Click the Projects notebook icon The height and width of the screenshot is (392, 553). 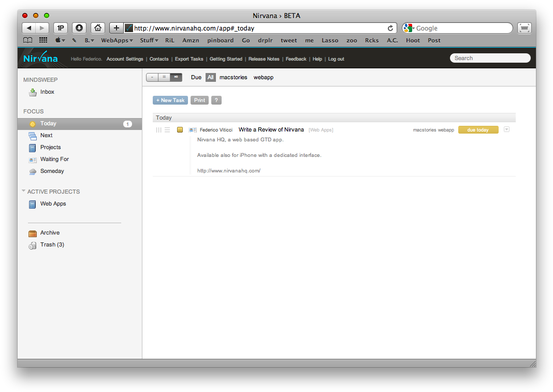33,148
